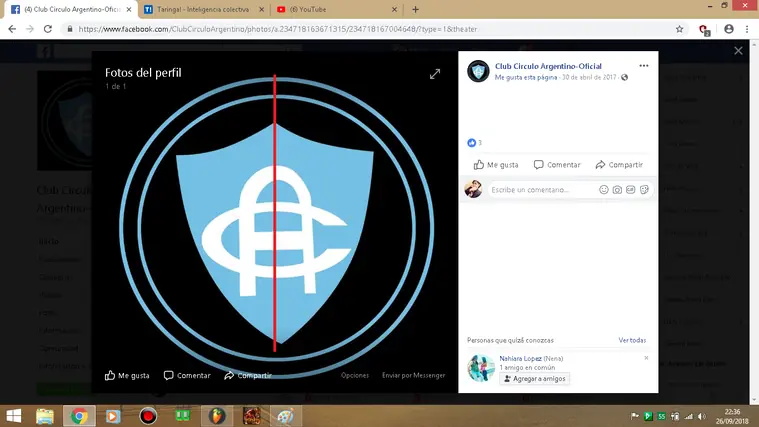
Task: Click the browser back arrow
Action: click(12, 29)
